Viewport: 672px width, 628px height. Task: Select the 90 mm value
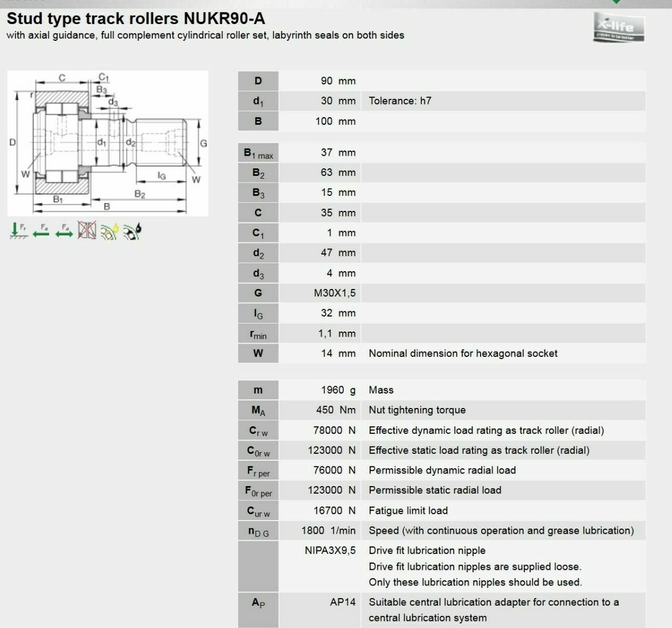338,81
